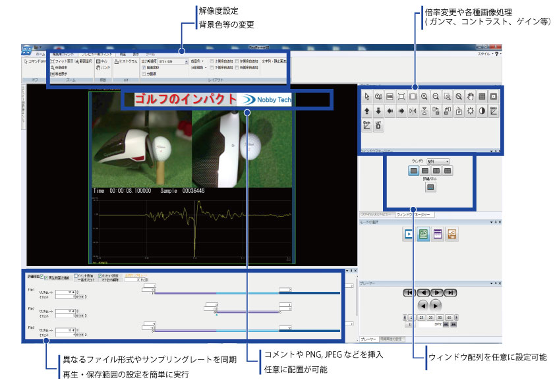Open the Gain curve tool
Viewport: 555px width, 392px height.
coord(366,125)
